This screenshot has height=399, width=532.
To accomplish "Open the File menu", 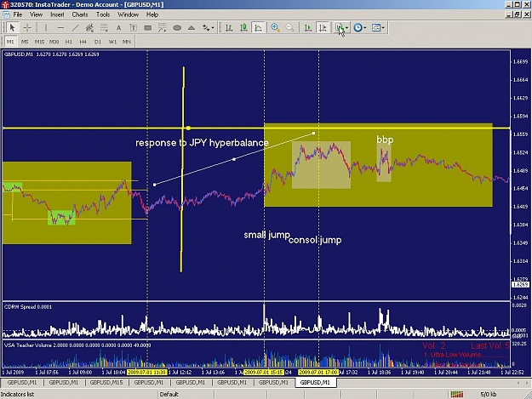I will (x=18, y=14).
